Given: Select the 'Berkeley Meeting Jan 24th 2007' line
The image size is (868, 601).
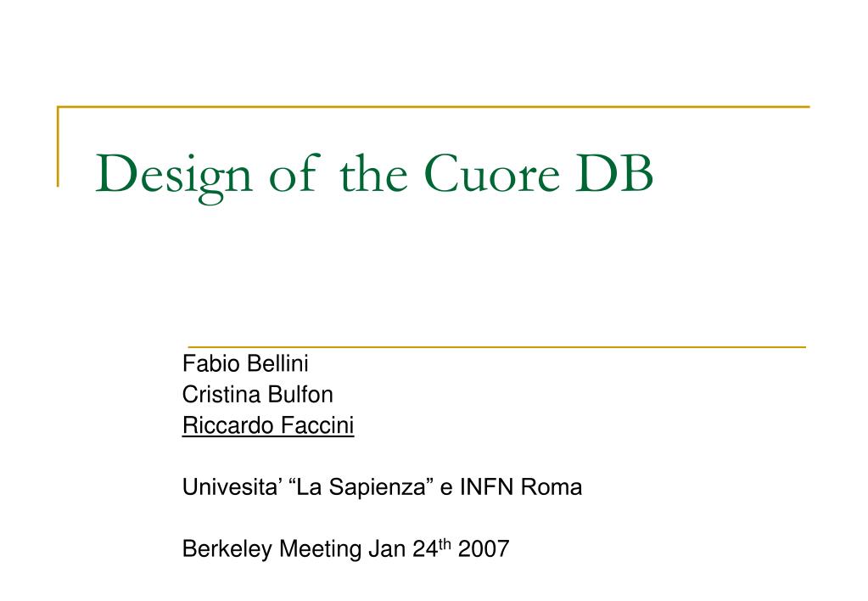Looking at the screenshot, I should coord(345,548).
